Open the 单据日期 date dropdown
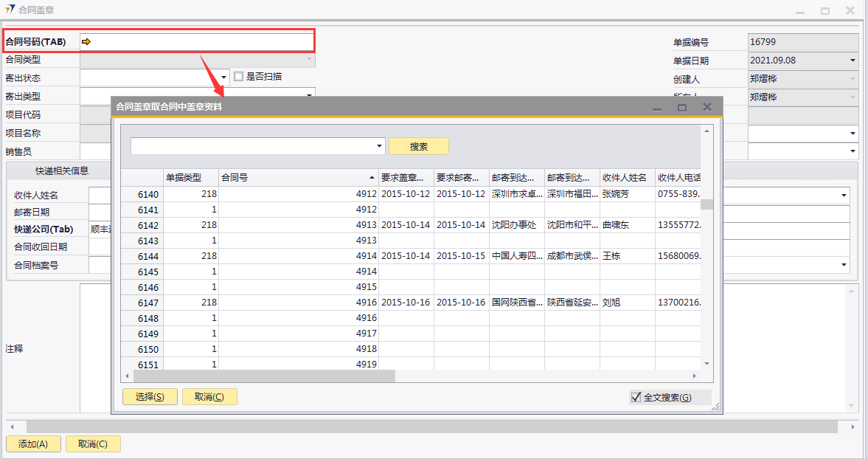 click(853, 61)
